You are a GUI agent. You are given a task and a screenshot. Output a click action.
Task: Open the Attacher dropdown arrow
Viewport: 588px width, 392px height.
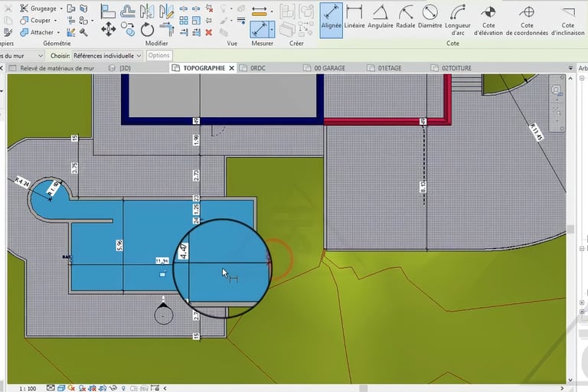click(x=58, y=32)
